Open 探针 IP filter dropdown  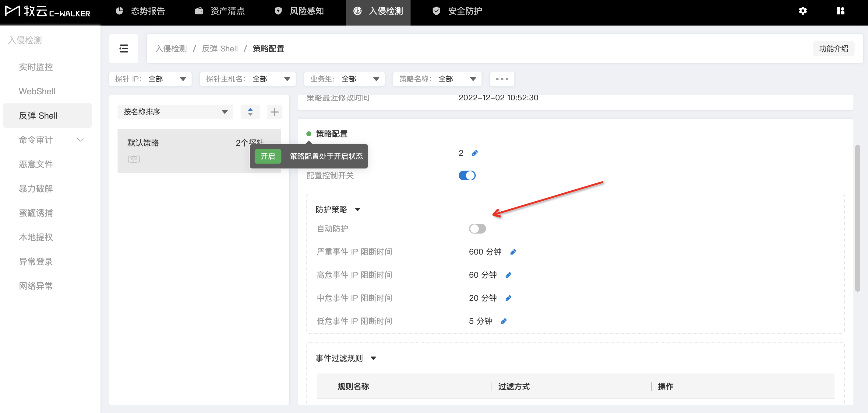pos(150,79)
